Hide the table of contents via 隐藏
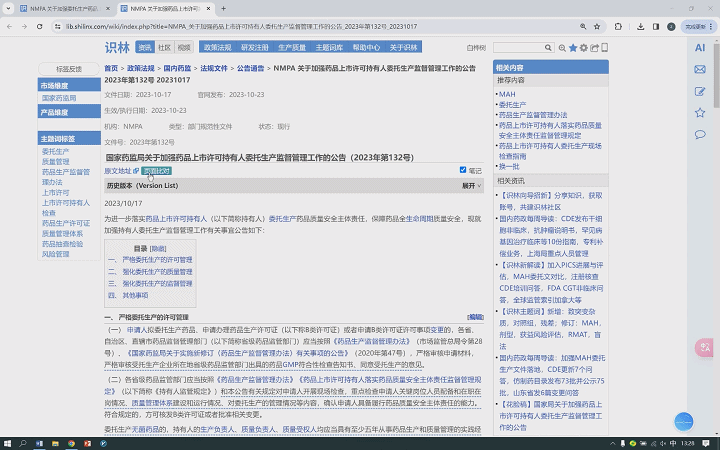This screenshot has height=450, width=720. [x=158, y=248]
